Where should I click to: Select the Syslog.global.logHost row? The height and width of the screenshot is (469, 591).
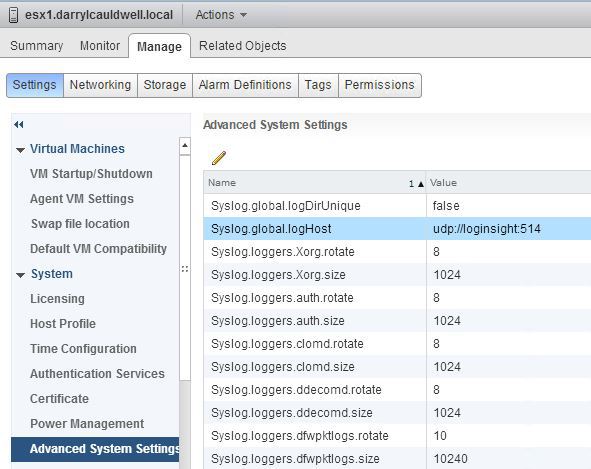point(397,229)
